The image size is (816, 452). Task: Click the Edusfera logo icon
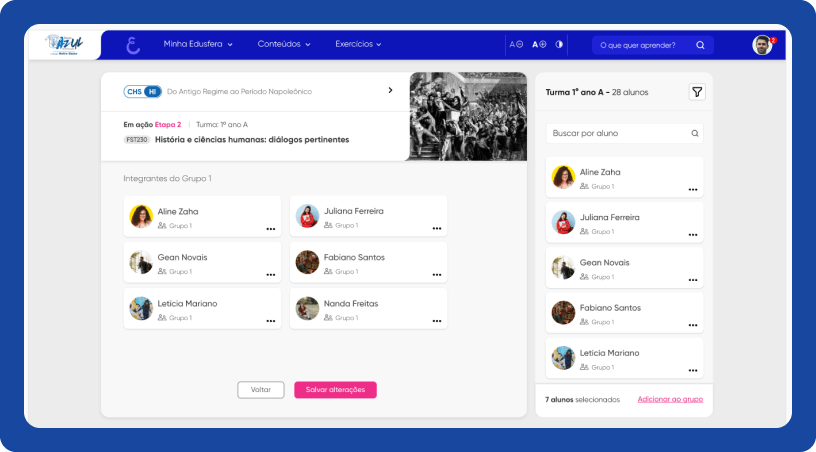click(x=133, y=45)
